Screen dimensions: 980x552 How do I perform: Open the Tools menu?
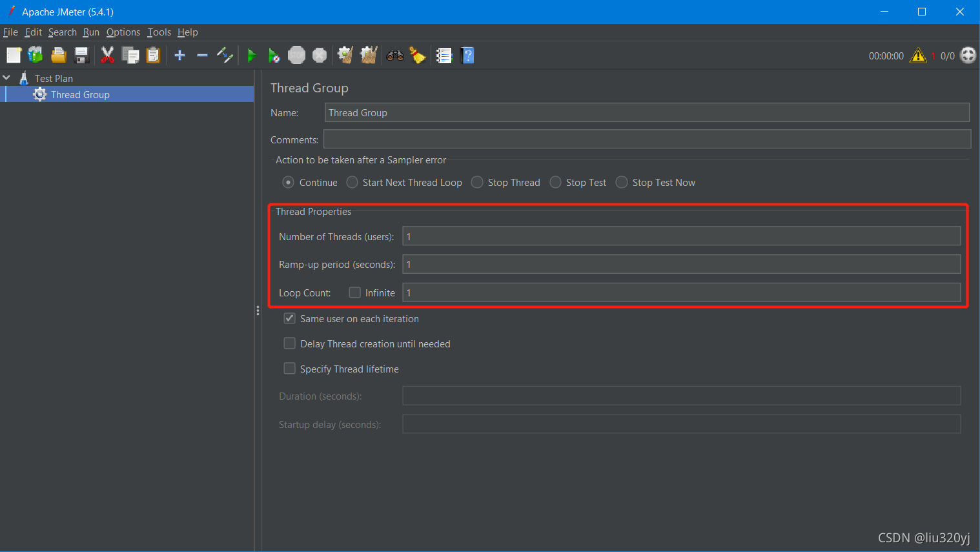point(159,32)
